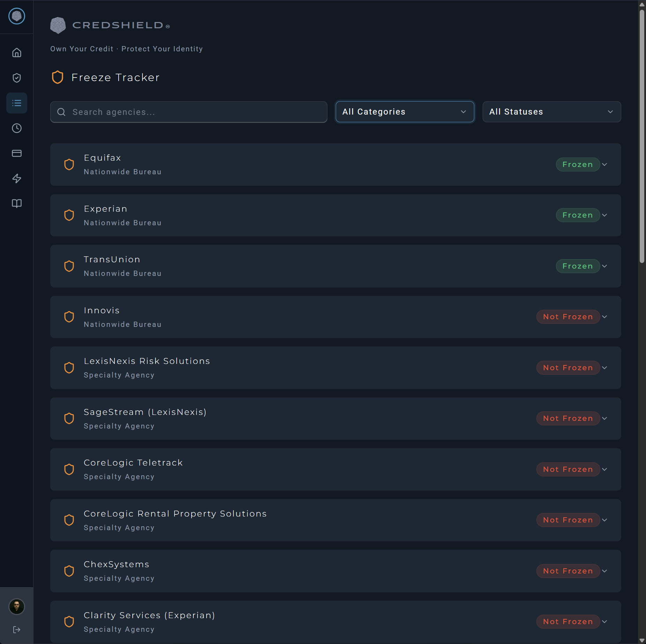The image size is (646, 644).
Task: Click the ChexSystems agency name
Action: tap(116, 564)
